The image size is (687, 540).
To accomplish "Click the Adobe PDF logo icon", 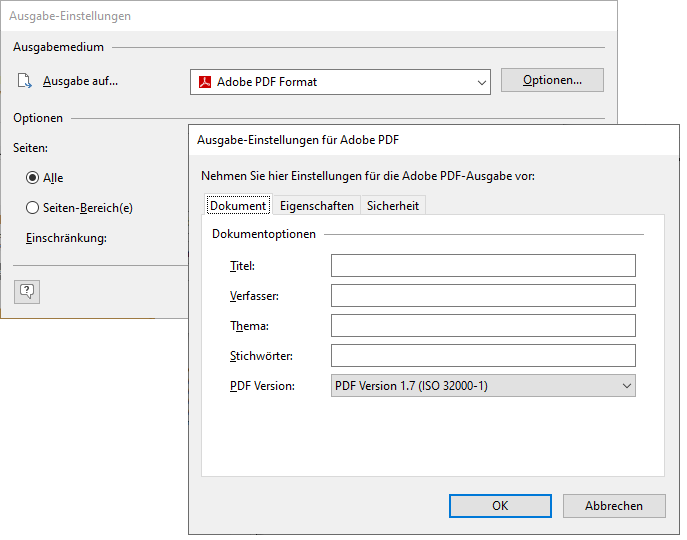I will coord(205,82).
